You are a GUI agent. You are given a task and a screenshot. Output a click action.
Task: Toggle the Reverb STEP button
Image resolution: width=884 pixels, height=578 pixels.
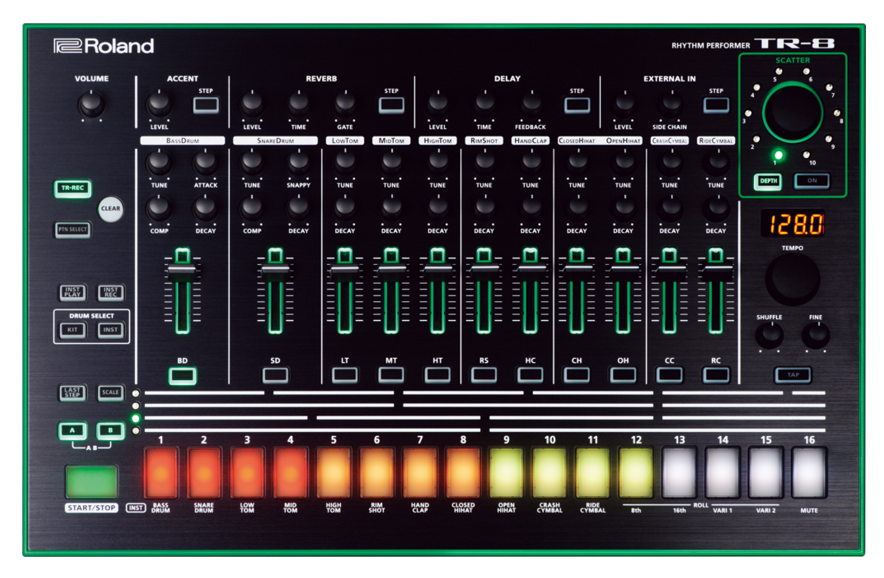(391, 105)
